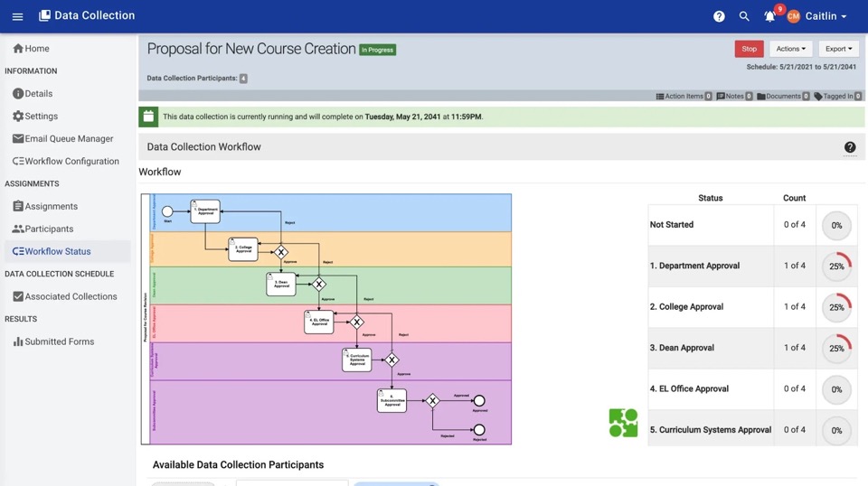Click the Dean Approval workflow node

pyautogui.click(x=281, y=285)
